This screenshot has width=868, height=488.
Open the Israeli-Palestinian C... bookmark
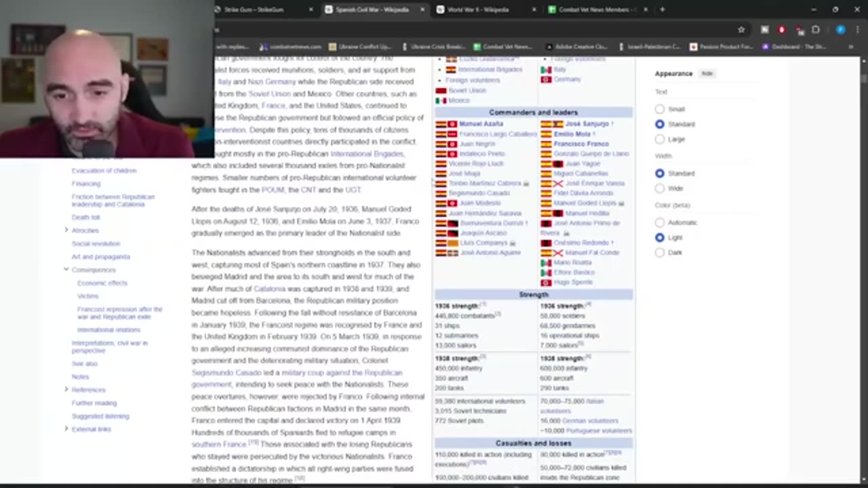(648, 47)
